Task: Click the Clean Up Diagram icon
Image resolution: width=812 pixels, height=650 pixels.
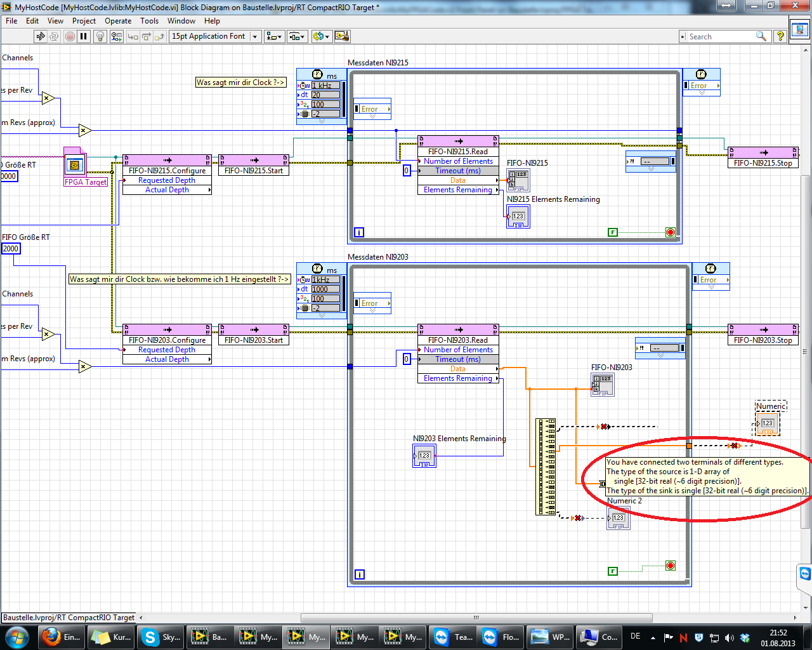Action: point(342,36)
